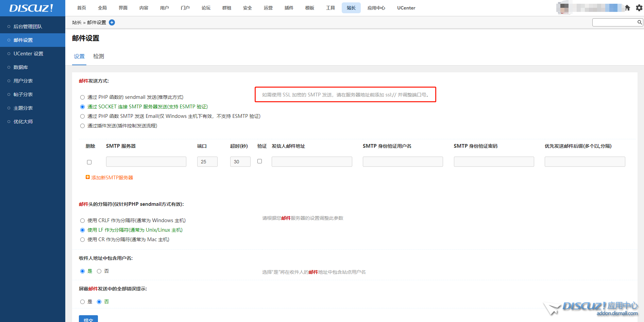Click the search magnifier icon

[x=639, y=22]
